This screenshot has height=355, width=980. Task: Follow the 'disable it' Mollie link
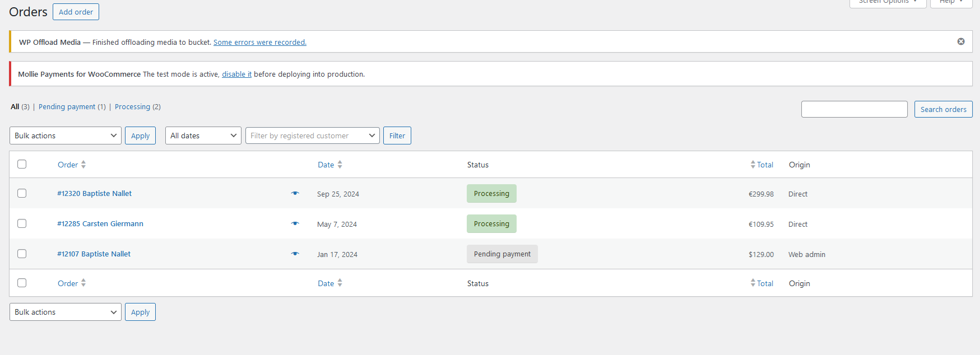pyautogui.click(x=236, y=74)
